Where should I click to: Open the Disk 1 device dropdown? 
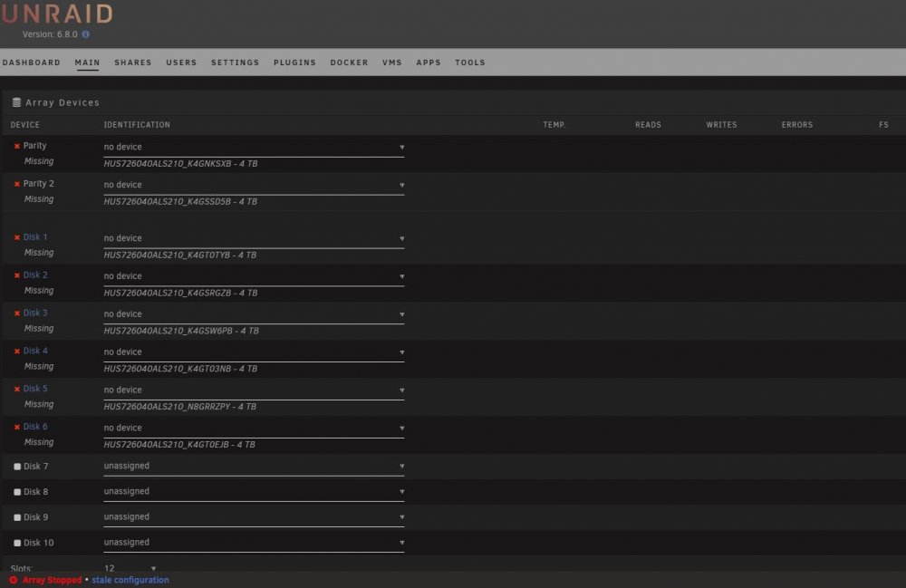pos(254,238)
